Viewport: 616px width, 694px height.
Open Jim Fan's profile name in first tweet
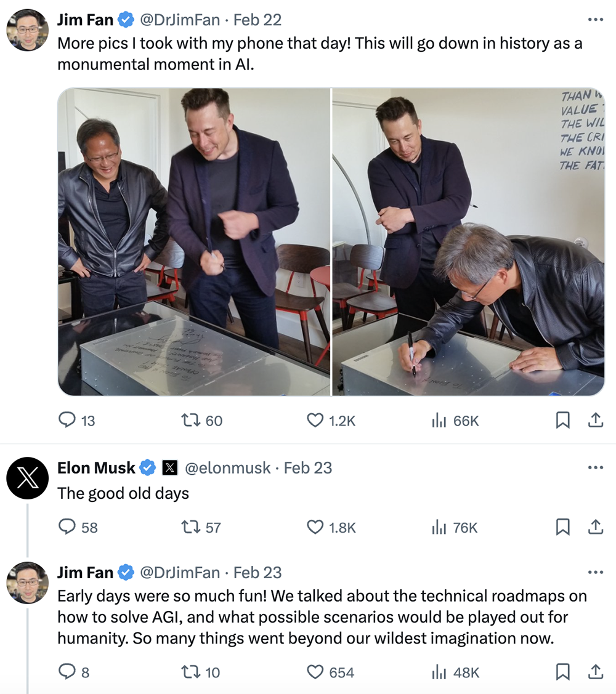[85, 20]
